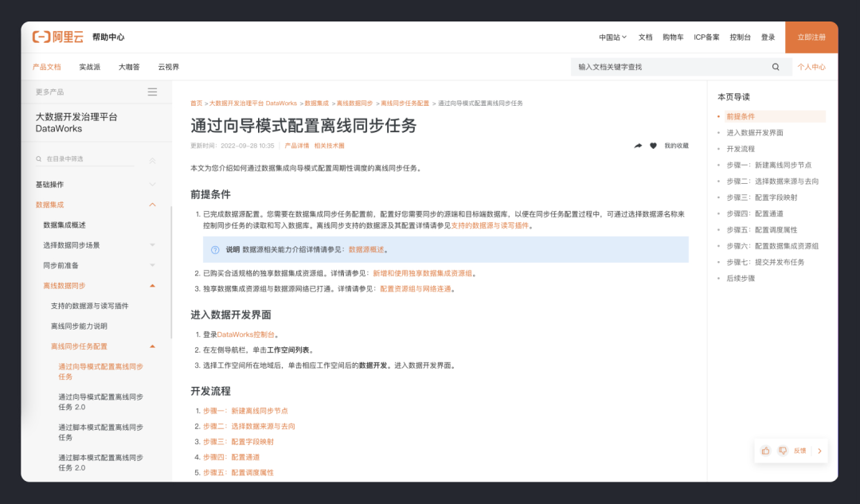Jump to 步骤七：提交并发布任务 in guide

coord(765,262)
